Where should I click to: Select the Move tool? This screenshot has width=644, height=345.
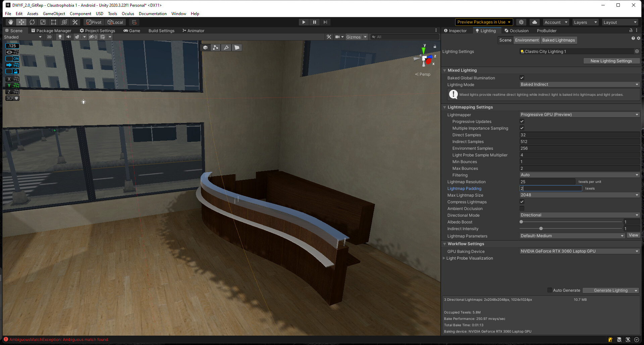click(x=21, y=22)
